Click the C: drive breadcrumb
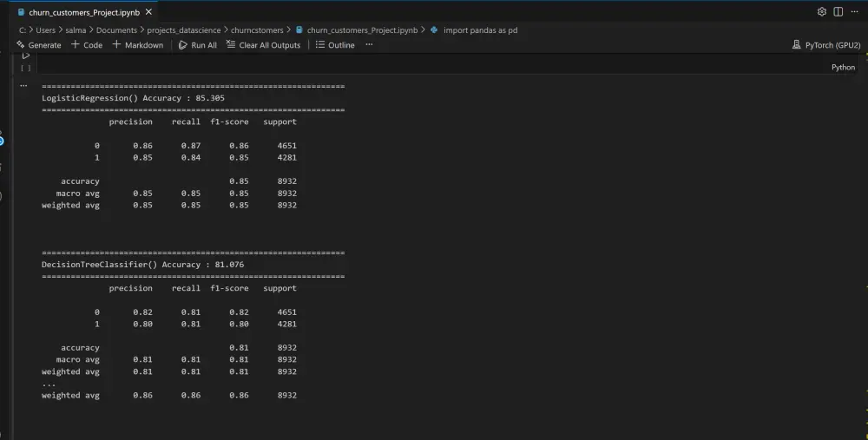Viewport: 868px width, 440px height. pos(23,30)
